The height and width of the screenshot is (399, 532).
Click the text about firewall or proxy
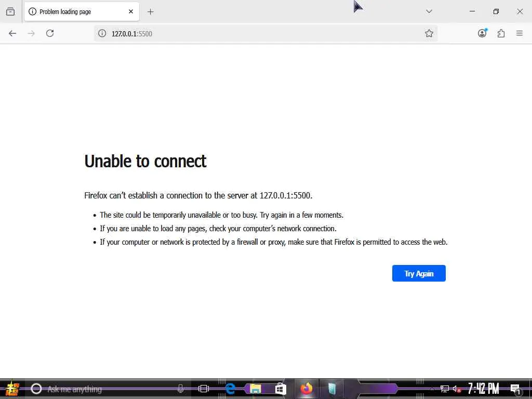click(x=273, y=242)
